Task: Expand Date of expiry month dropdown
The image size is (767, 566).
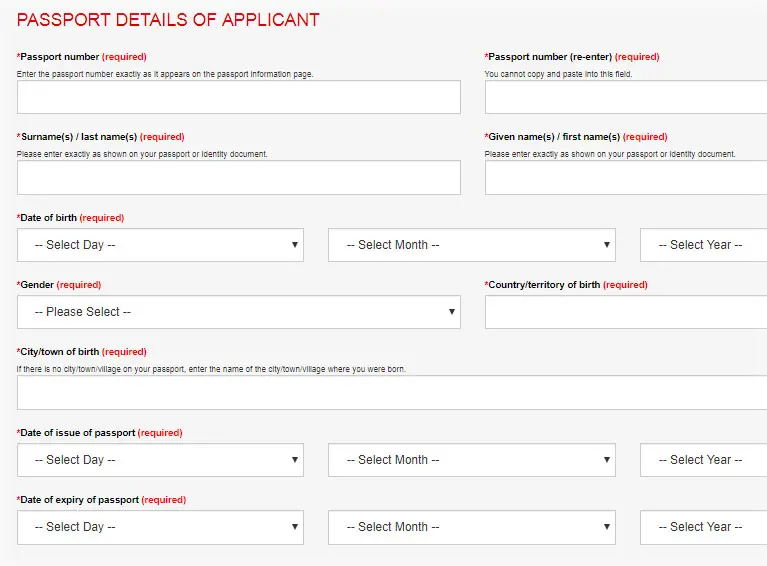Action: click(471, 527)
